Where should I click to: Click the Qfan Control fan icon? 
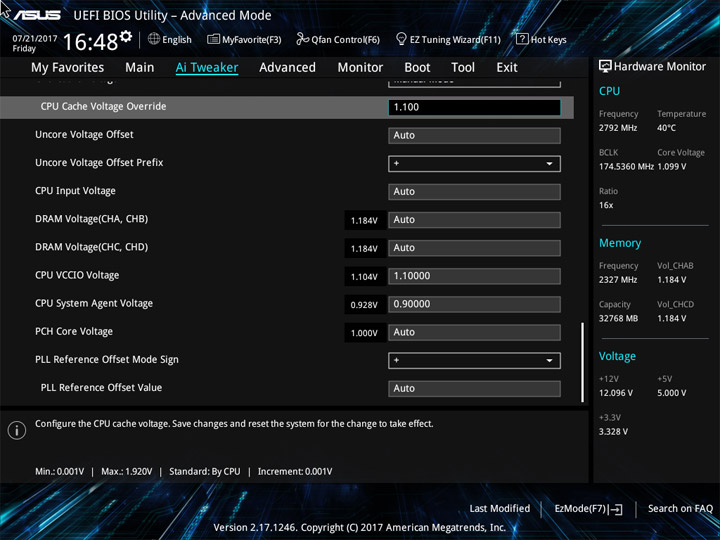(x=302, y=39)
